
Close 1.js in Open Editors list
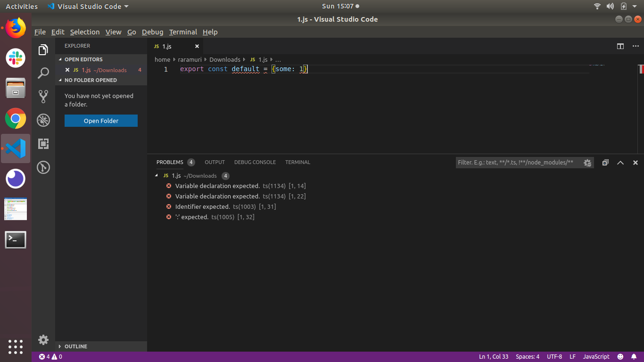click(67, 70)
